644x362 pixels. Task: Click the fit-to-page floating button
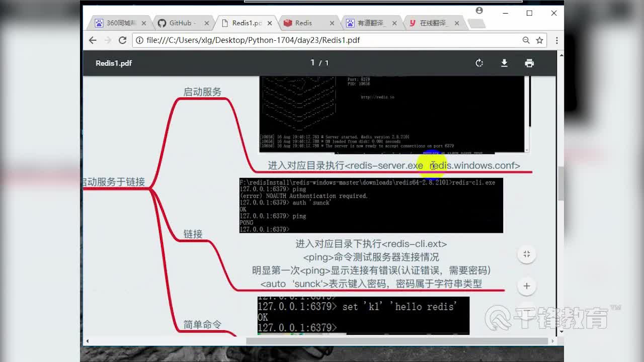coord(526,254)
